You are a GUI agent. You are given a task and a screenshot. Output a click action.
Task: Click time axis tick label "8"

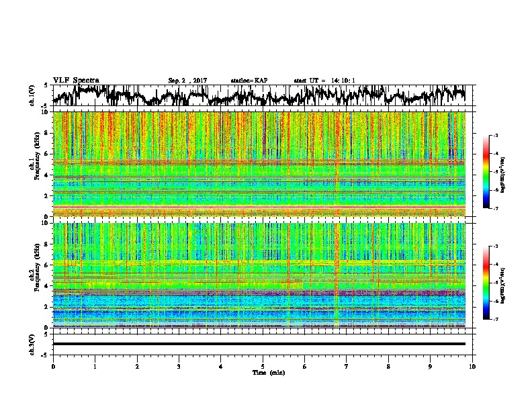(x=388, y=367)
